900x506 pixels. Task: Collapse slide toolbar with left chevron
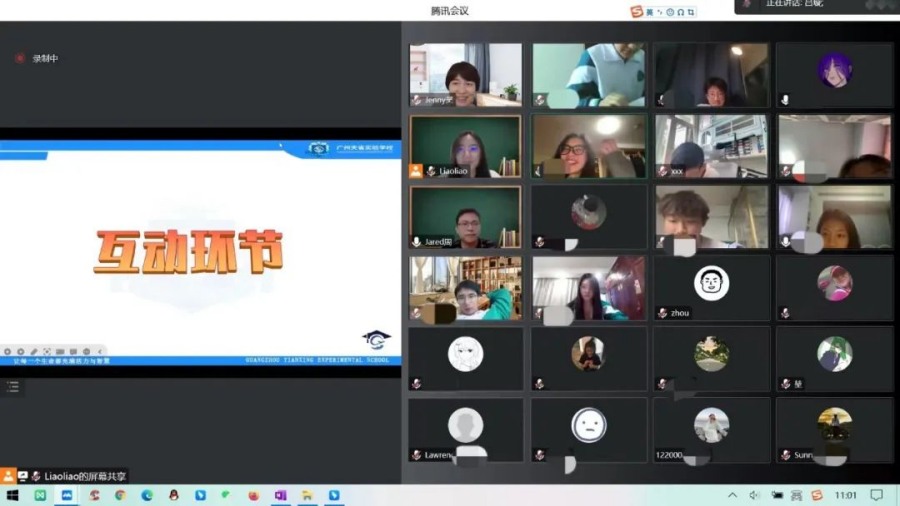[100, 351]
